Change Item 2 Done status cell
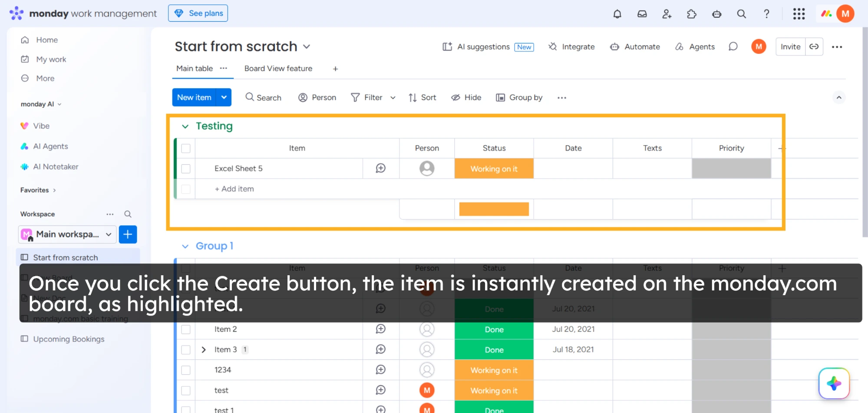The width and height of the screenshot is (868, 413). click(x=494, y=330)
